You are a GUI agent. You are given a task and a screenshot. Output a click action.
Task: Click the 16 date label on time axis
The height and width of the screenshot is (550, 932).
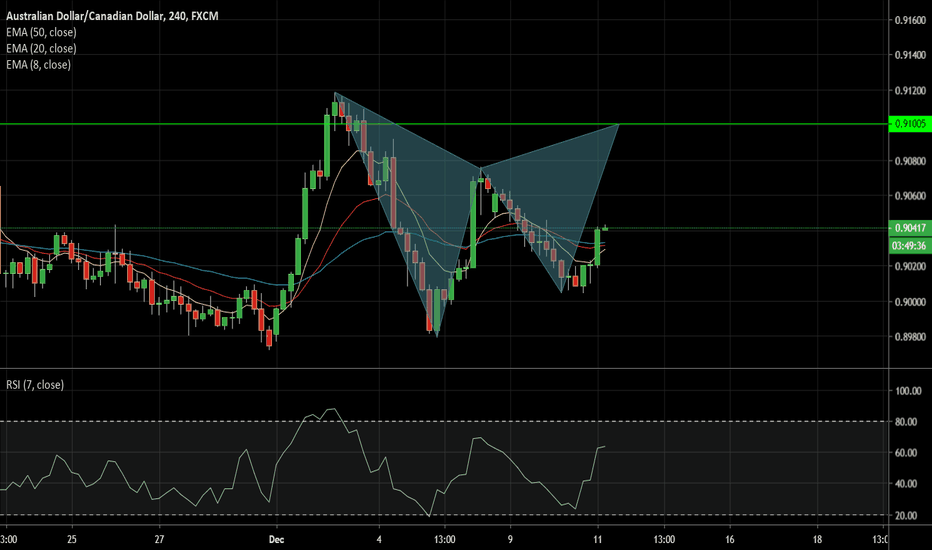[x=729, y=539]
